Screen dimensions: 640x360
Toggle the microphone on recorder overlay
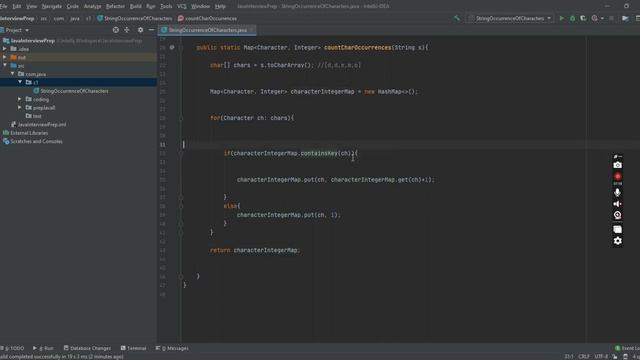(x=618, y=192)
